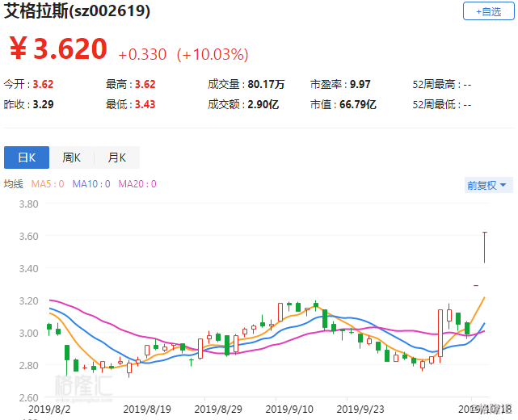Click the percent change (+10.03%)

point(213,54)
